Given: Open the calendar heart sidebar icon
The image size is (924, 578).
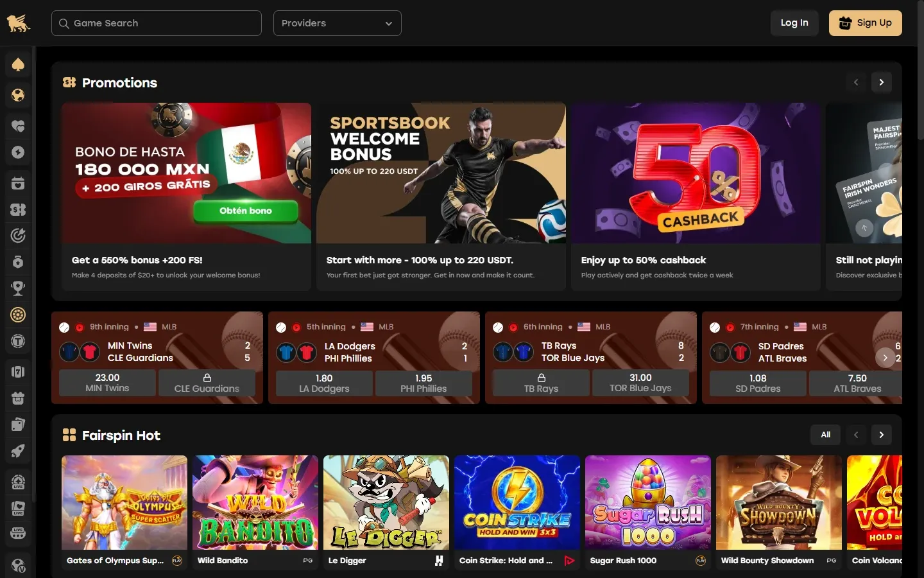Looking at the screenshot, I should [18, 183].
